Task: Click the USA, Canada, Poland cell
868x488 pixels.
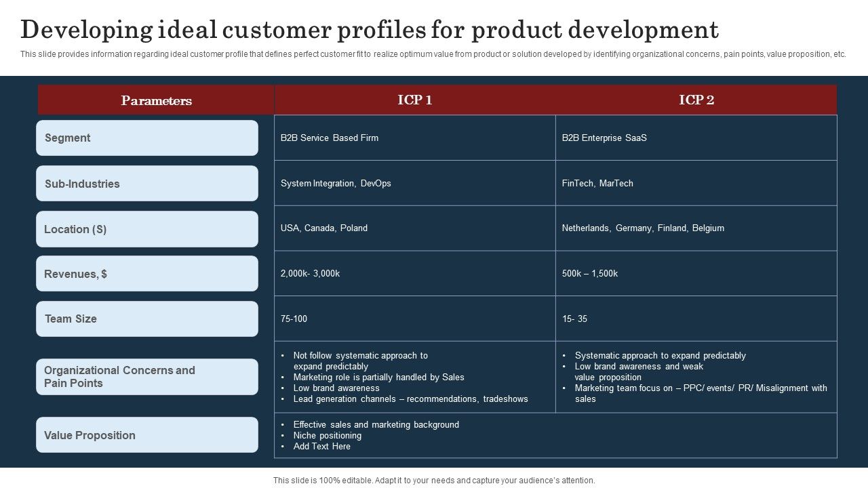Action: [415, 228]
